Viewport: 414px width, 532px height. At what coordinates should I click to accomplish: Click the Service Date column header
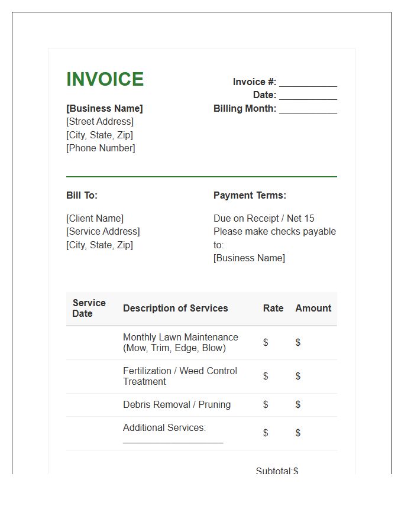(89, 308)
